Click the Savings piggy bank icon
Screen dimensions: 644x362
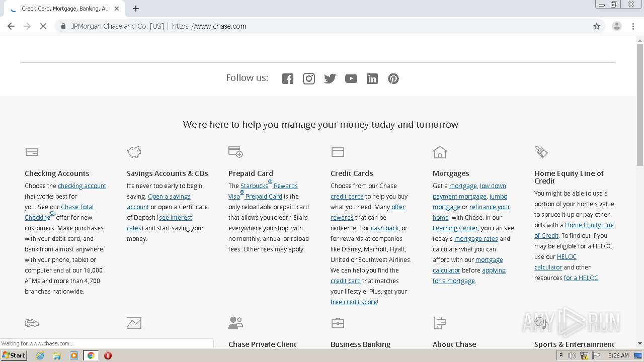pyautogui.click(x=134, y=152)
